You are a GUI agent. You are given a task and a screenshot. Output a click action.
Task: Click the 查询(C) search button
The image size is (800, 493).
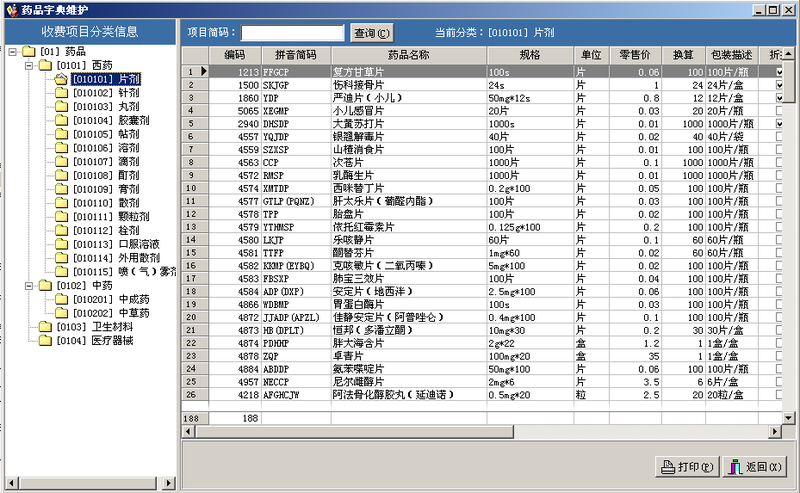pyautogui.click(x=372, y=33)
